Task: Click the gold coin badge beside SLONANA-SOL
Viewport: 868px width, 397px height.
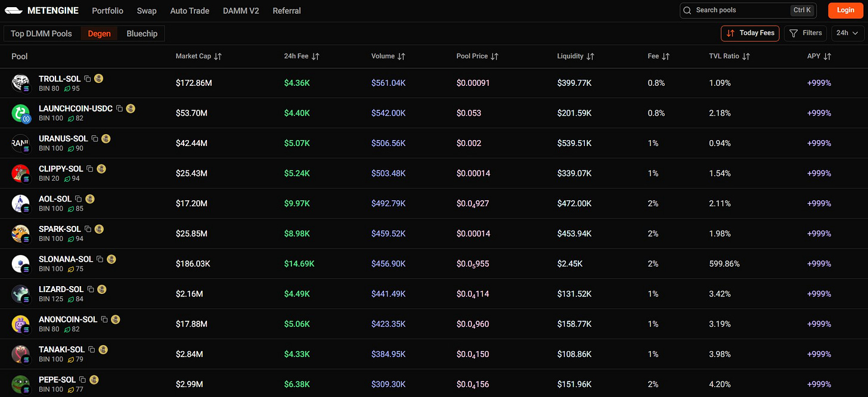Action: click(x=111, y=259)
